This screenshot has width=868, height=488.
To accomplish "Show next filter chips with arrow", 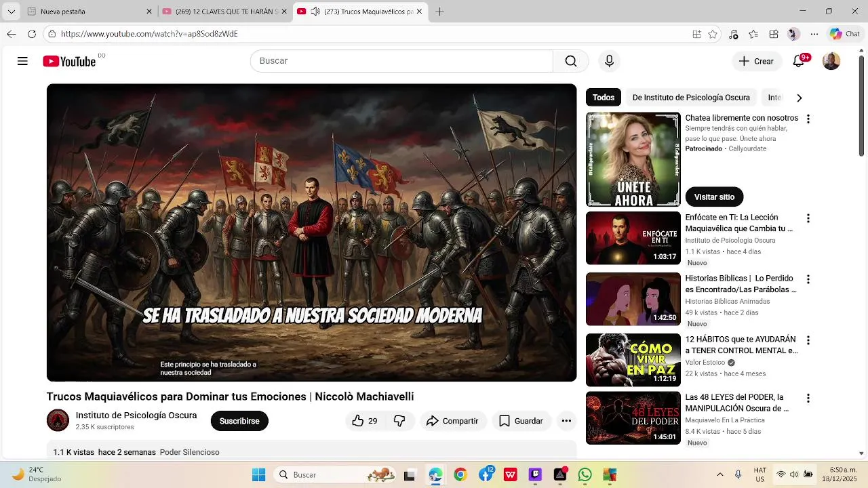I will click(x=799, y=98).
